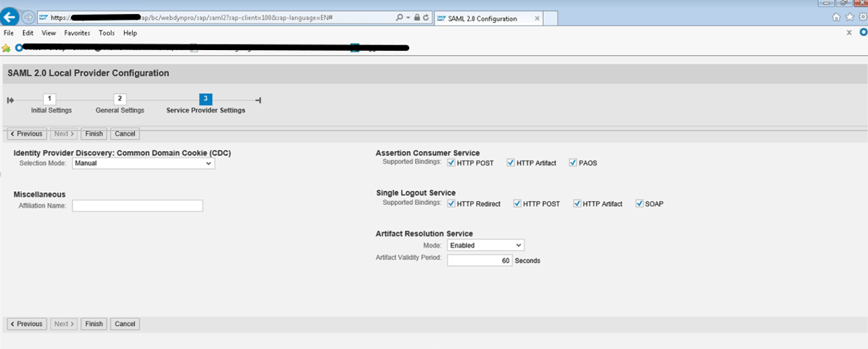Click the browser Back arrow button
Image resolution: width=868 pixels, height=349 pixels.
click(10, 17)
